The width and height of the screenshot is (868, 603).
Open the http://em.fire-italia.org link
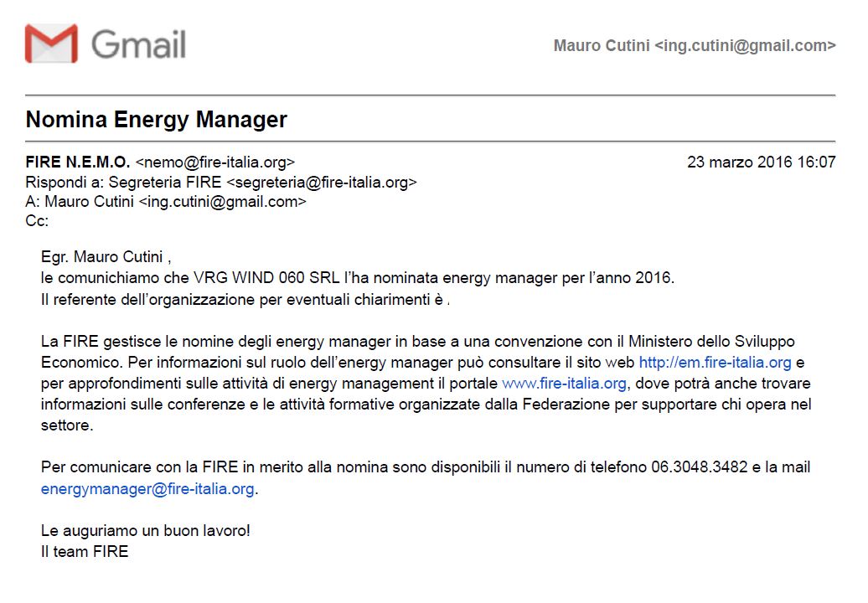(715, 363)
